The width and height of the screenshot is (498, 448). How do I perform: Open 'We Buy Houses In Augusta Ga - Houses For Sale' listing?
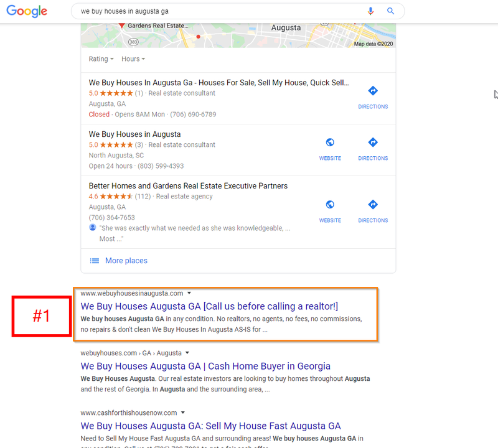click(x=219, y=83)
